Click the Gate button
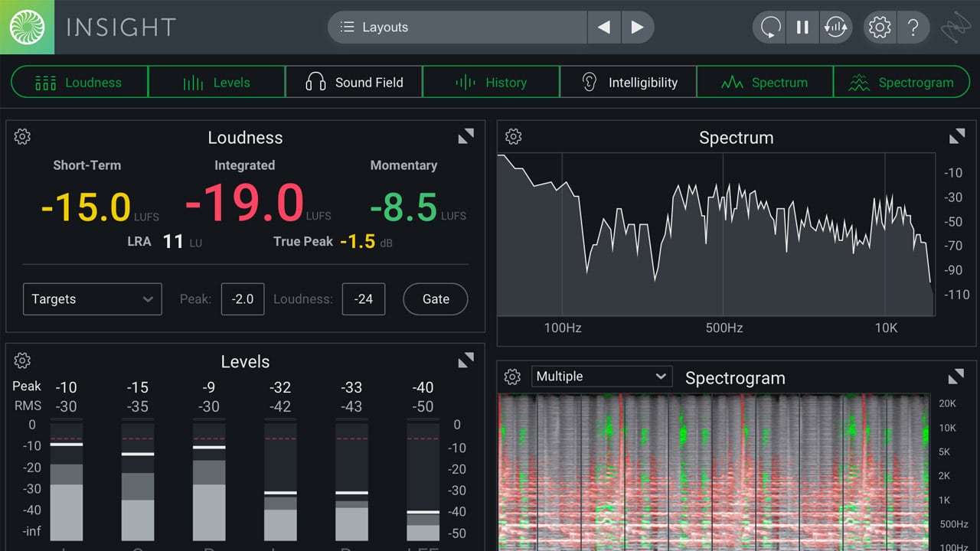This screenshot has height=551, width=980. [x=436, y=299]
